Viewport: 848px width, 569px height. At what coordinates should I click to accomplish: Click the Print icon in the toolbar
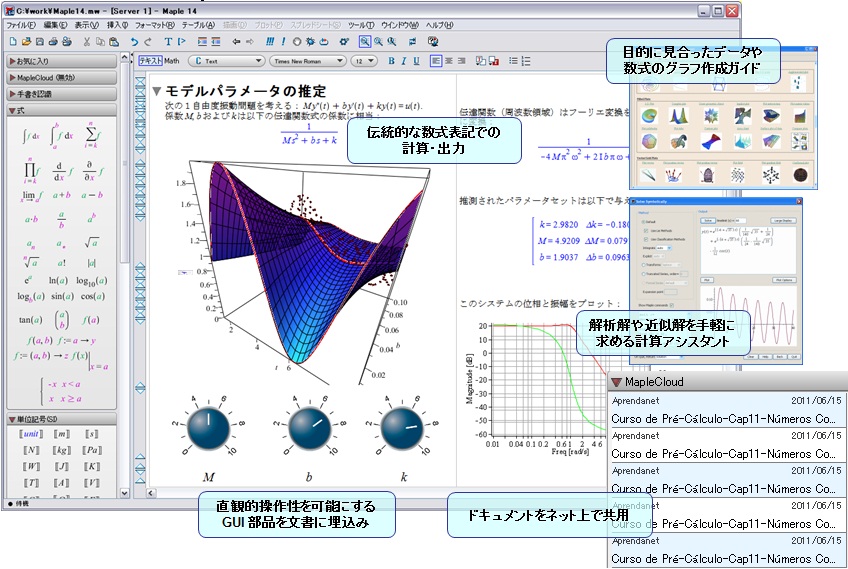53,42
